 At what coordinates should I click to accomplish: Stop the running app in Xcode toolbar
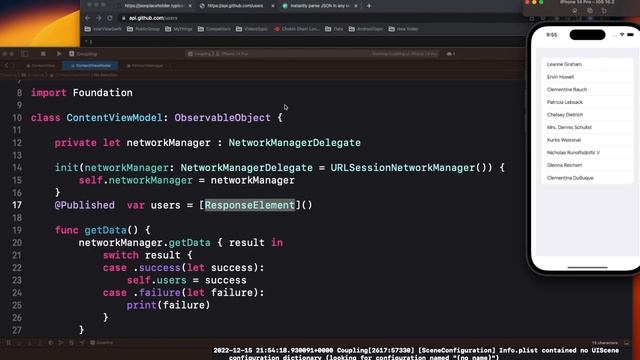click(x=43, y=54)
